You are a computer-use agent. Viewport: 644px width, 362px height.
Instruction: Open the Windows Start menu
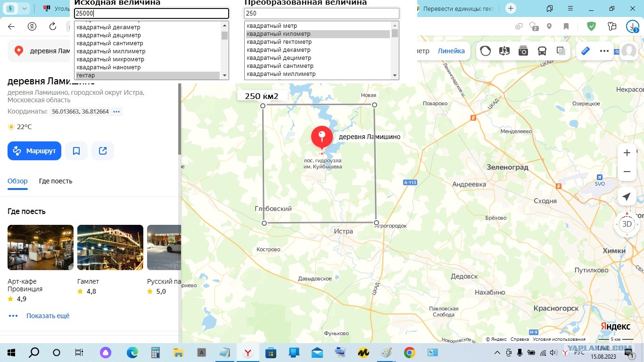(x=11, y=353)
